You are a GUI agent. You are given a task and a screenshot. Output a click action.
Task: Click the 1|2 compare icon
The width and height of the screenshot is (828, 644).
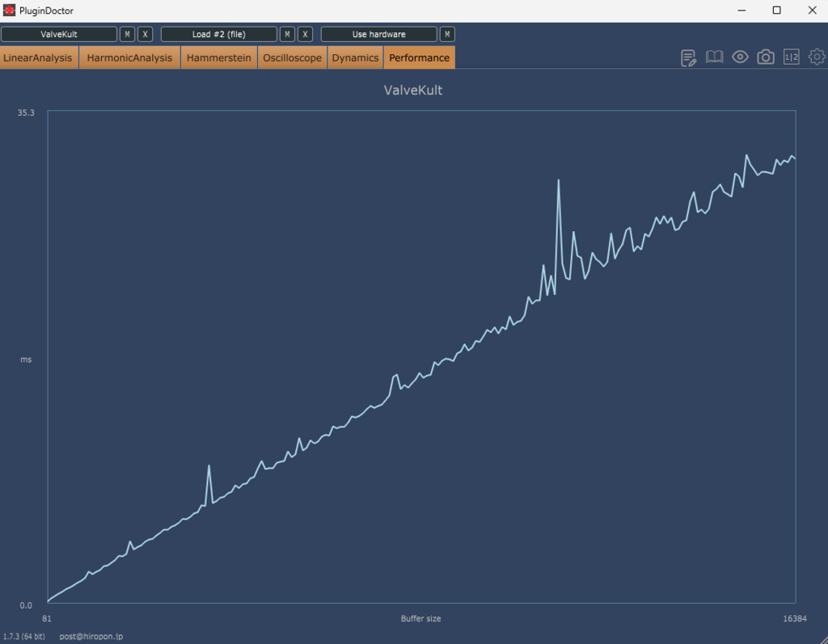pos(791,57)
